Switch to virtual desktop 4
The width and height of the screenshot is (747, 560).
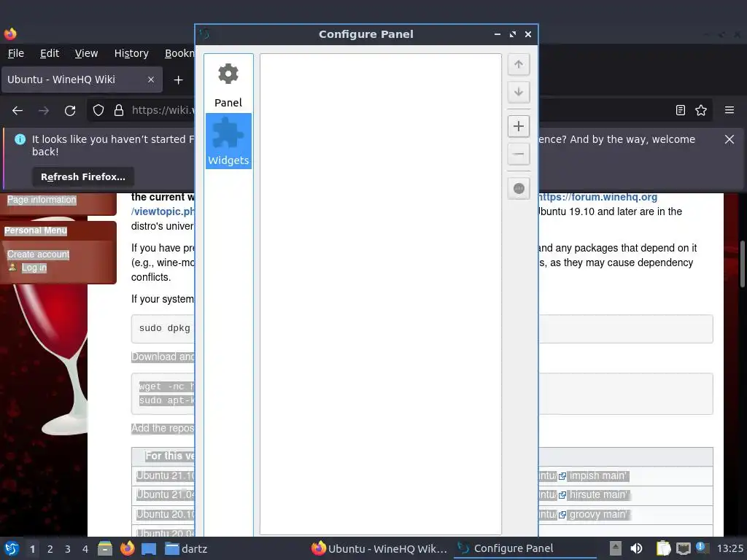click(x=85, y=549)
